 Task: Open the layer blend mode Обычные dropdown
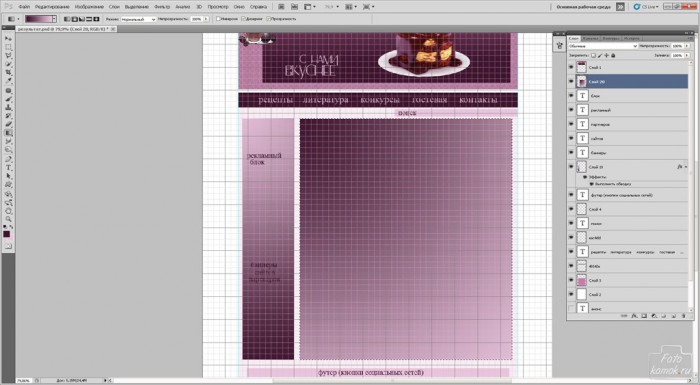pyautogui.click(x=603, y=46)
